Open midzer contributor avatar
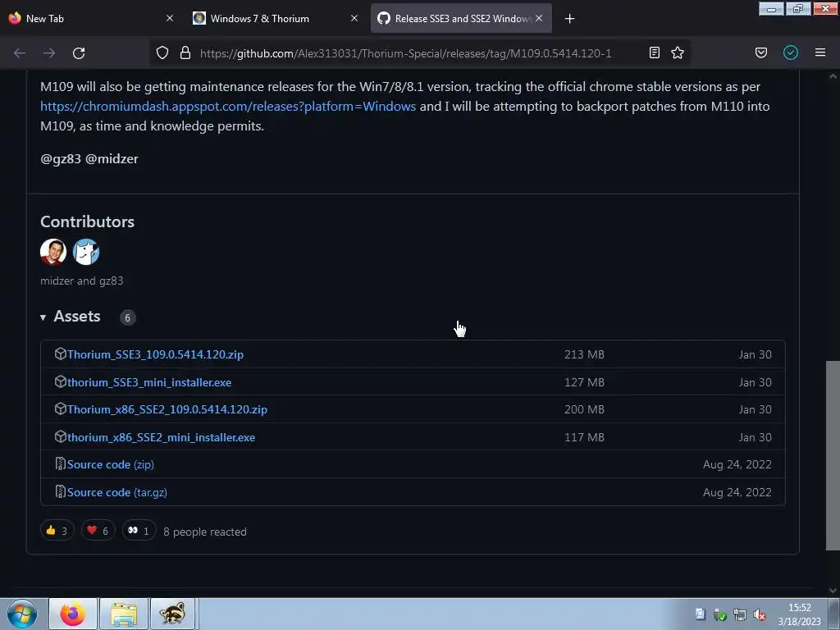Screen dimensions: 840x630 coord(53,252)
